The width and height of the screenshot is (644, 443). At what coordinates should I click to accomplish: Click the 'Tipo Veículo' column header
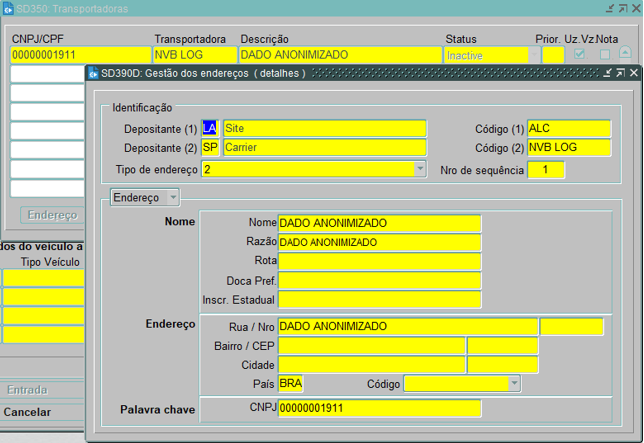point(50,262)
